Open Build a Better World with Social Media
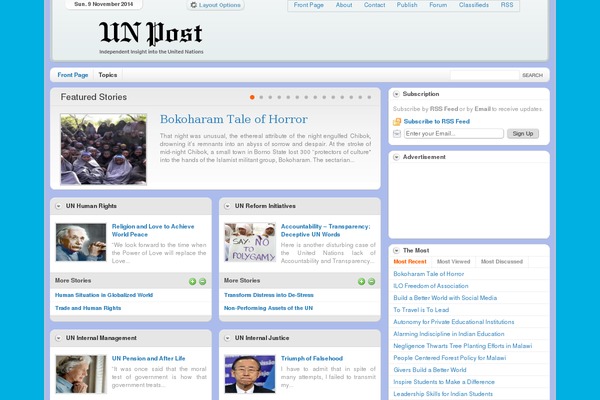Viewport: 600px width, 400px height. click(445, 298)
